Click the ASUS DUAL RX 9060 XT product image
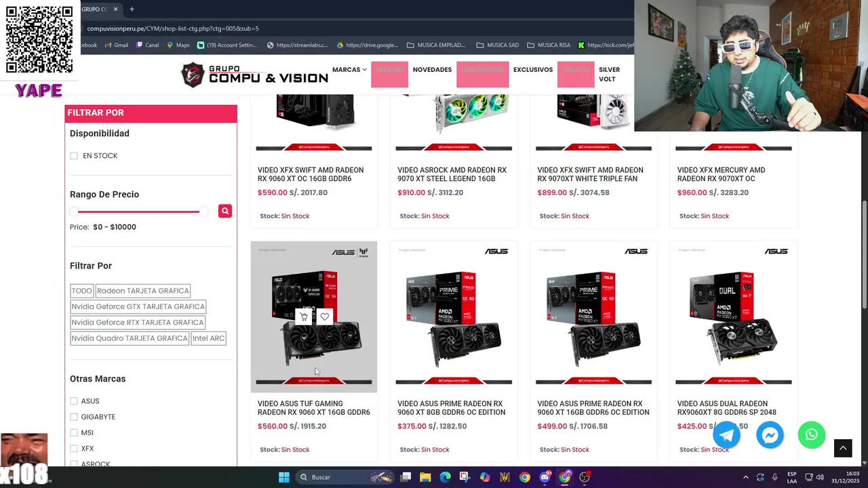This screenshot has height=488, width=868. click(x=734, y=317)
